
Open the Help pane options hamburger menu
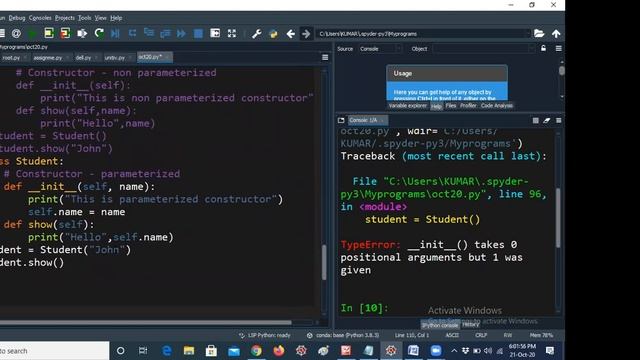558,49
